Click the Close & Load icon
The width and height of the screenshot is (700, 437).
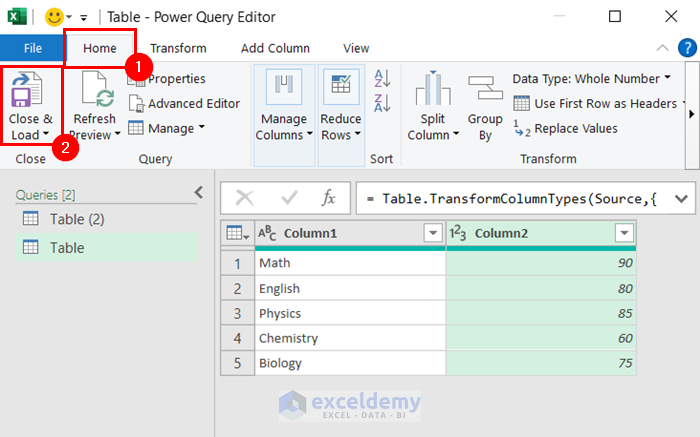[x=27, y=91]
